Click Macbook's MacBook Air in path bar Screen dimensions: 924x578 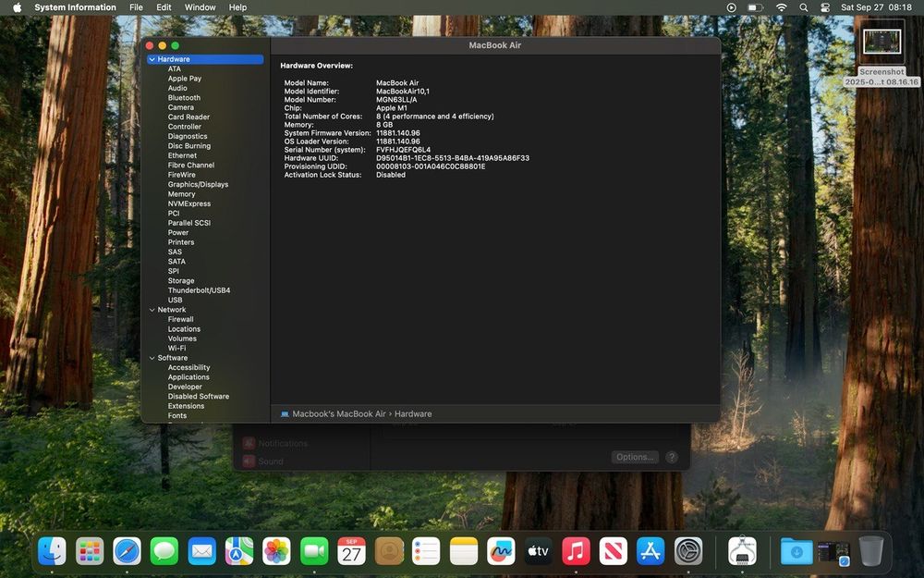(338, 414)
